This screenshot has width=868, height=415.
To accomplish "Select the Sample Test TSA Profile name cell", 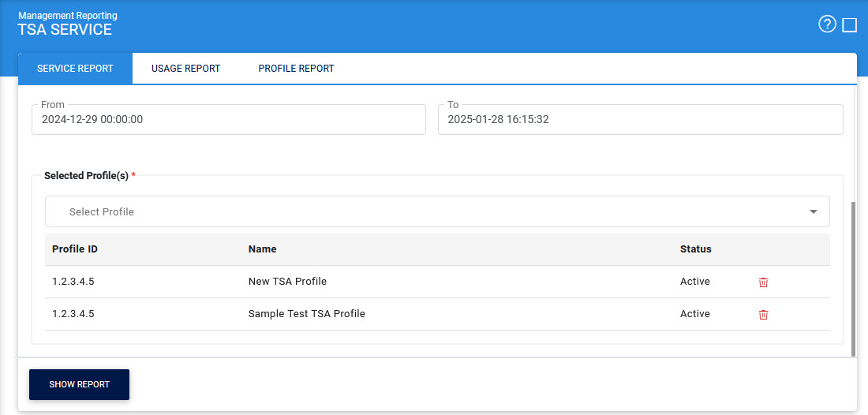I will point(306,314).
